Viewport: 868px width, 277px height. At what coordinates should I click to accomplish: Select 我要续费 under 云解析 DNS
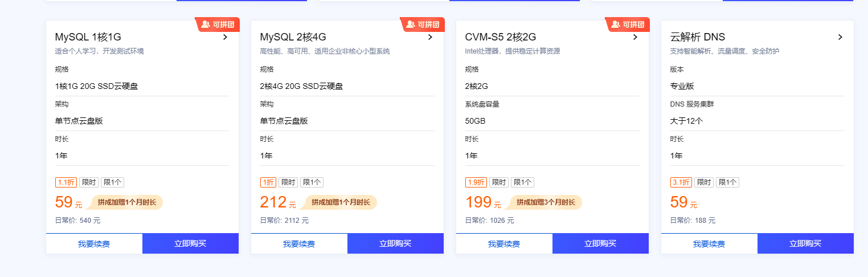pyautogui.click(x=709, y=244)
